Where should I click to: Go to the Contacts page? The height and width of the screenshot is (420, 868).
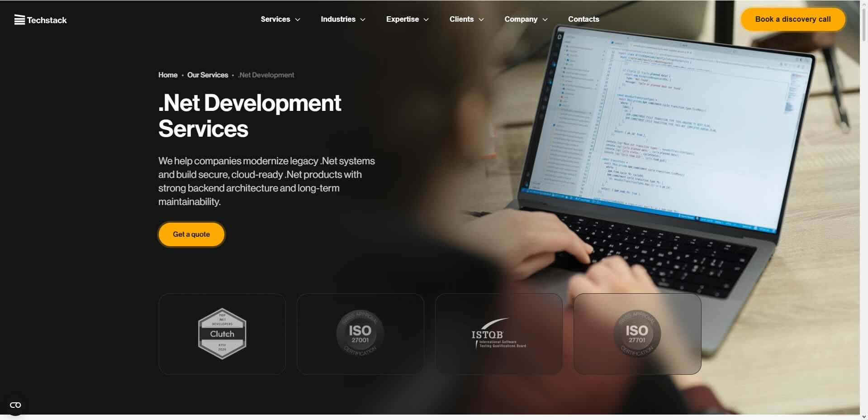click(x=583, y=19)
